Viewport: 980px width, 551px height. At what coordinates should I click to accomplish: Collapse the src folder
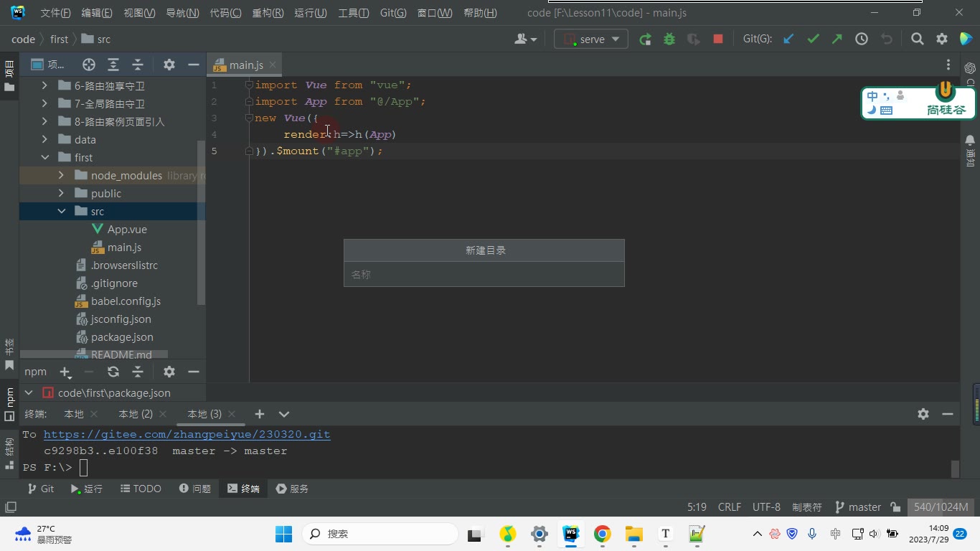(61, 212)
